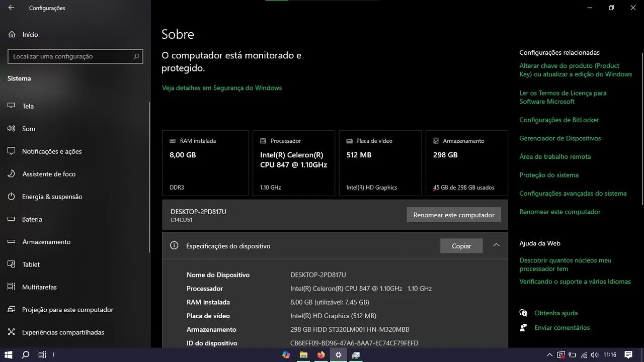Screen dimensions: 644x362
Task: Open Área de trabalho remota link
Action: pyautogui.click(x=555, y=156)
